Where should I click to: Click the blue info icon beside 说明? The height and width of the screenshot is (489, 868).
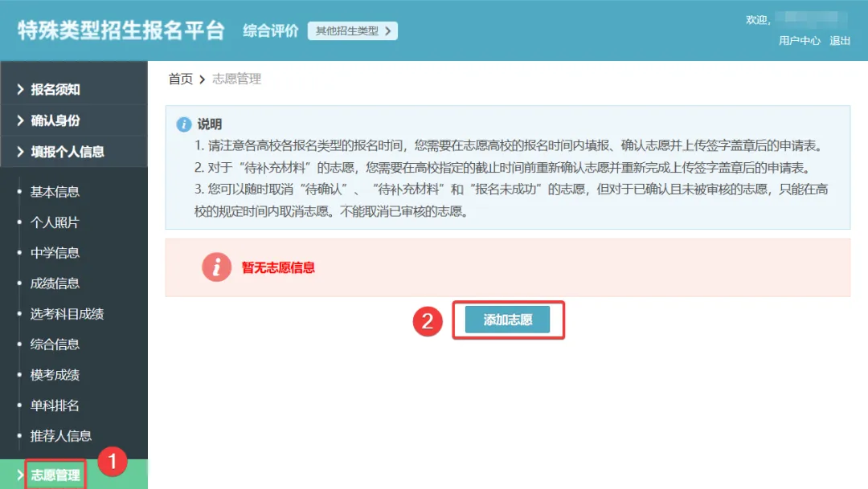[184, 124]
